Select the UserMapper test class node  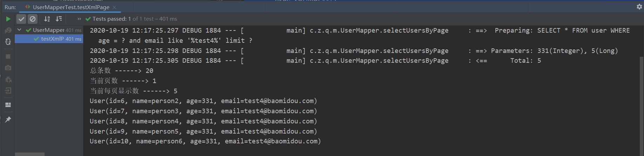pyautogui.click(x=49, y=30)
